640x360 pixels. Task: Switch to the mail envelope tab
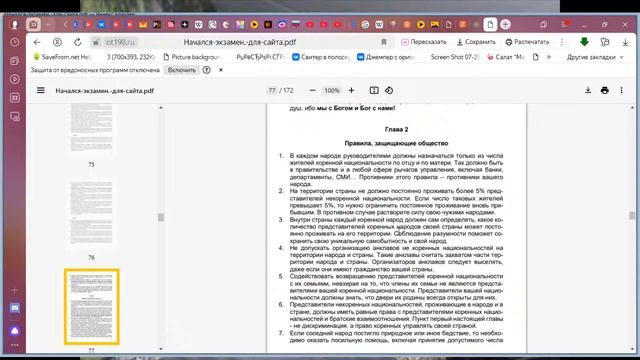tap(143, 24)
